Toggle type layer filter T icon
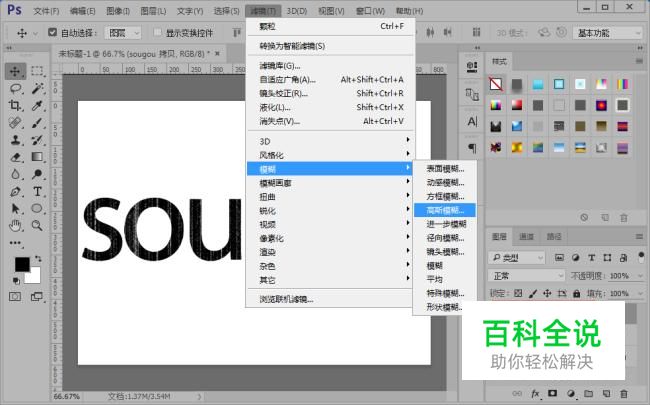 (x=592, y=257)
